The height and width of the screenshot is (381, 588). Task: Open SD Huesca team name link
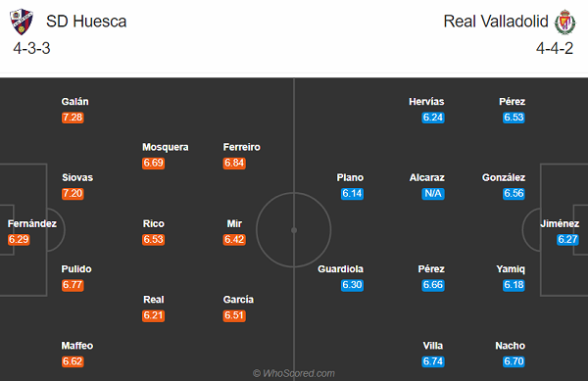(86, 22)
